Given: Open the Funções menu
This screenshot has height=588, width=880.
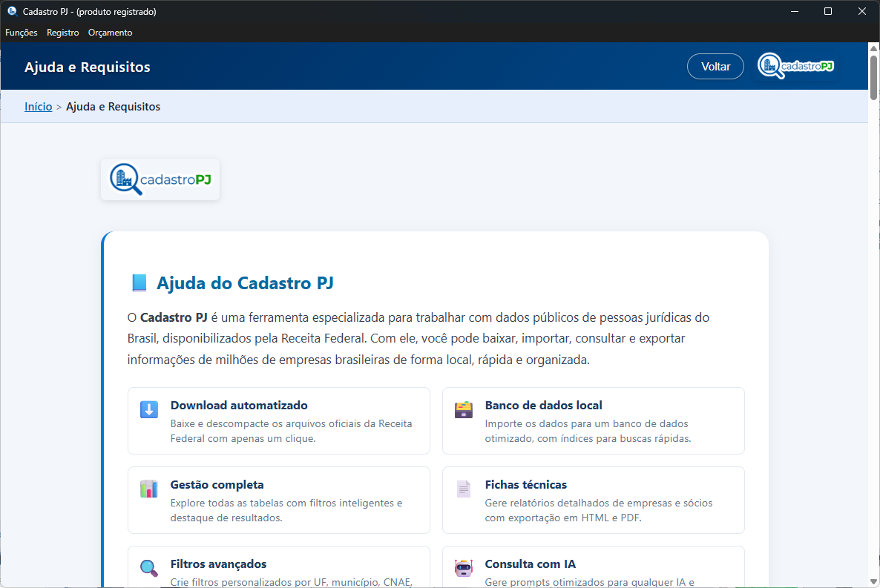Looking at the screenshot, I should coord(22,33).
